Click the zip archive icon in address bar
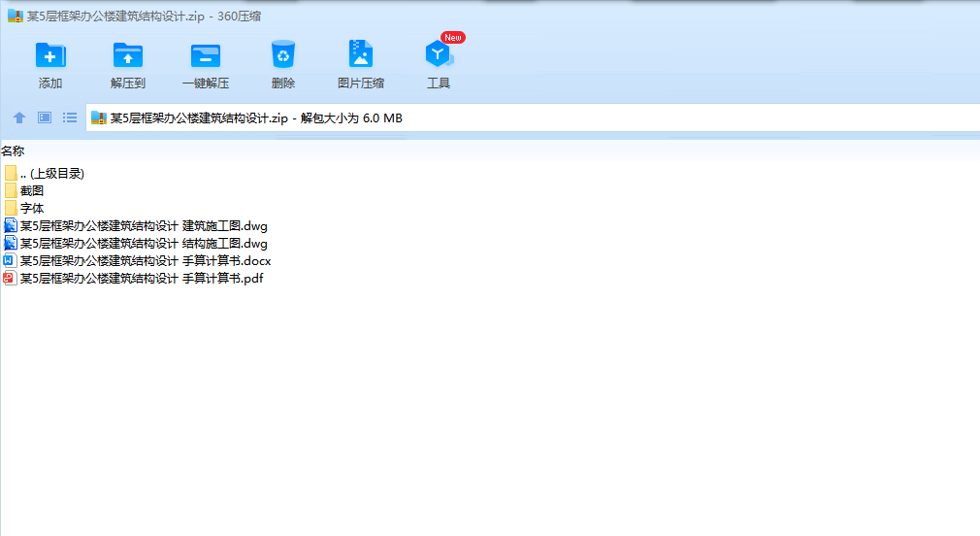 [99, 117]
